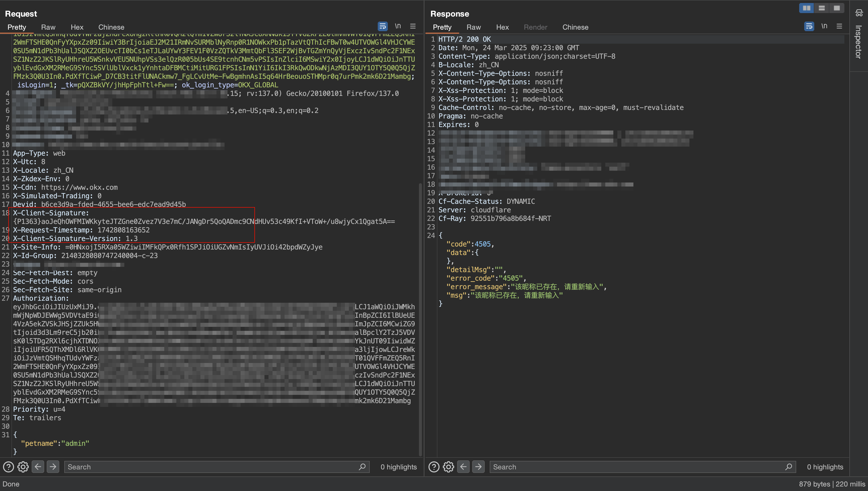The height and width of the screenshot is (491, 868).
Task: Click the X-Request-Timestamp value 1742808163652
Action: pos(124,230)
